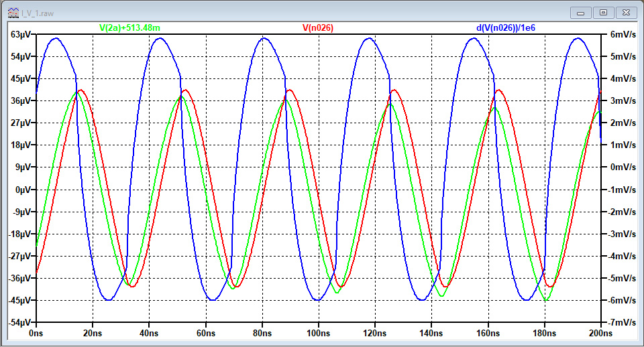
Task: Click the -54µV left axis label
Action: point(19,323)
